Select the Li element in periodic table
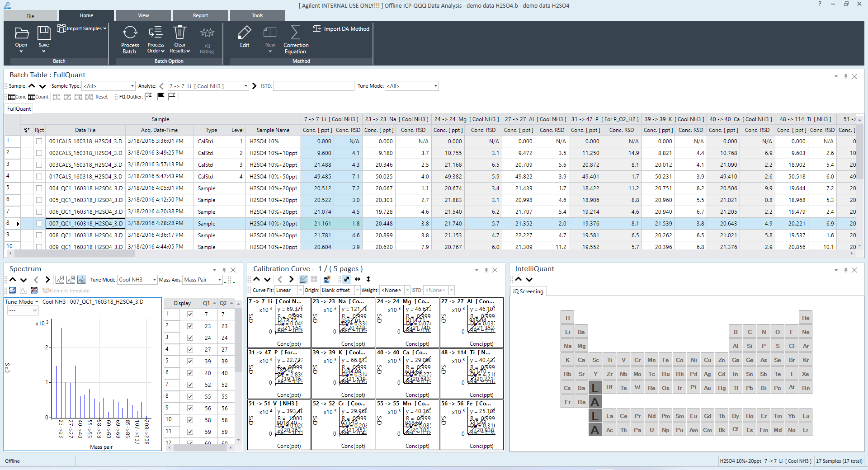Image resolution: width=868 pixels, height=470 pixels. [x=567, y=332]
